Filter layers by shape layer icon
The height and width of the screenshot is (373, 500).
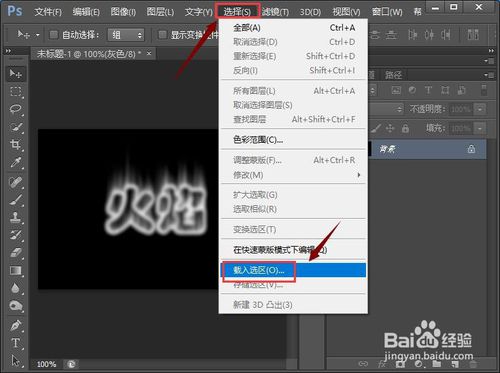point(445,90)
